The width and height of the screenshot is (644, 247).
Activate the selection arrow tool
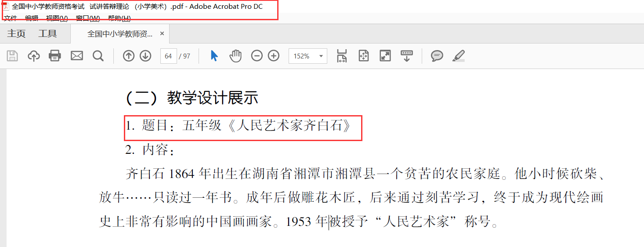pos(214,56)
